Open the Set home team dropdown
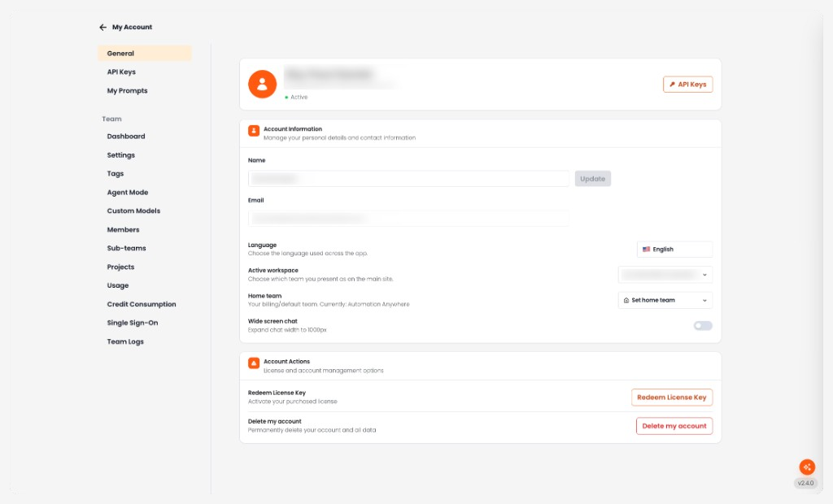The image size is (833, 504). (x=665, y=300)
